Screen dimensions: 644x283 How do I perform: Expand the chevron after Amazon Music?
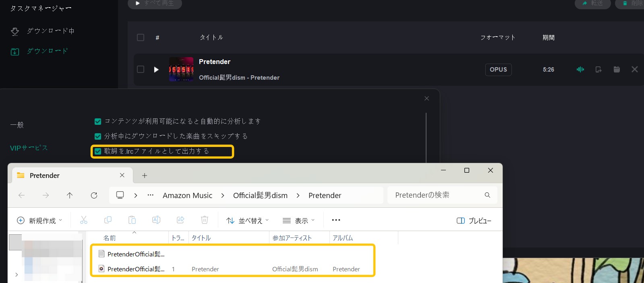[223, 195]
